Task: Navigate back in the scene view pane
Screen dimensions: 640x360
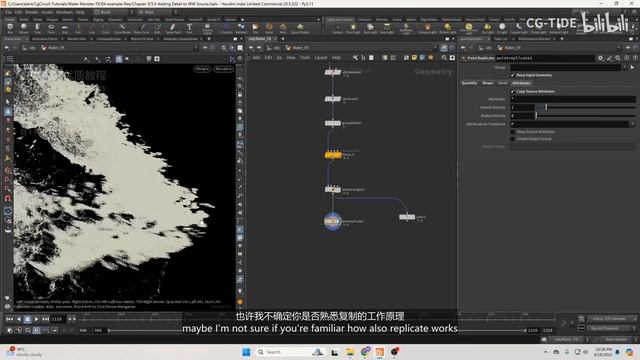Action: click(7, 48)
